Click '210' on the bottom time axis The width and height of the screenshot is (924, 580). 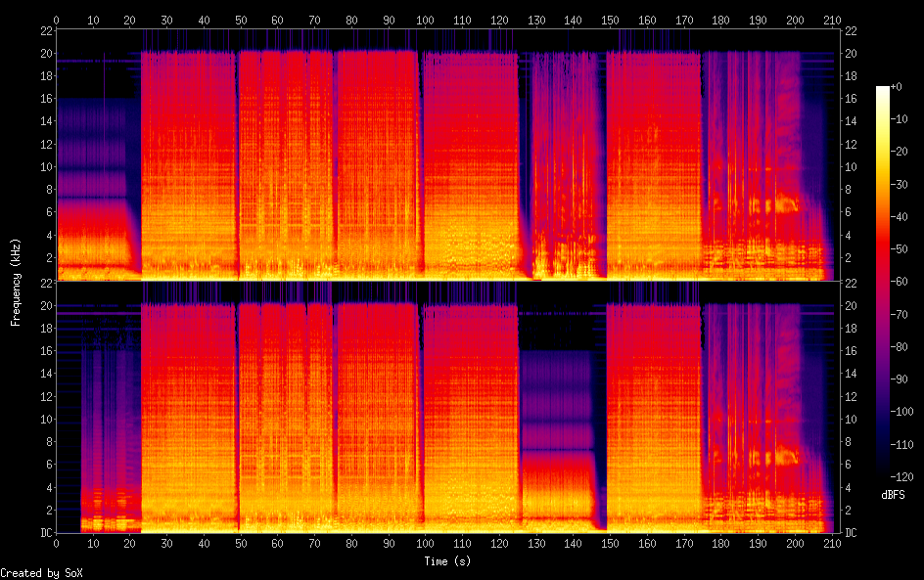tap(832, 544)
